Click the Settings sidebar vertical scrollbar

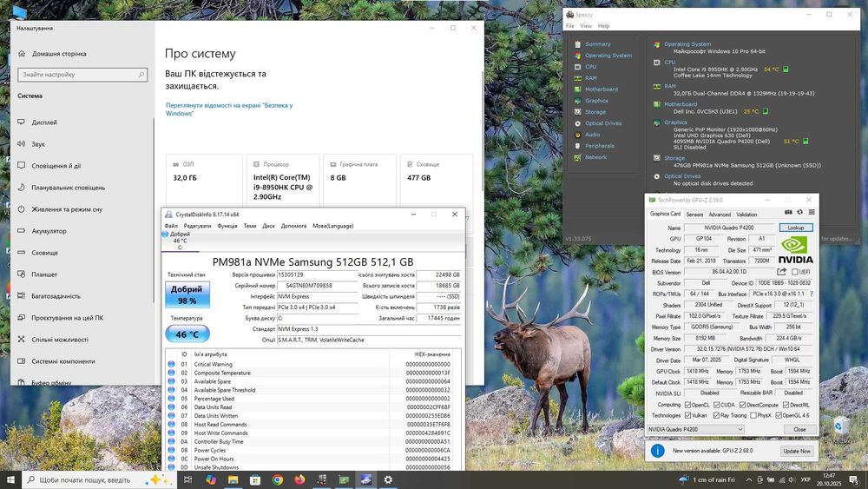pos(154,210)
